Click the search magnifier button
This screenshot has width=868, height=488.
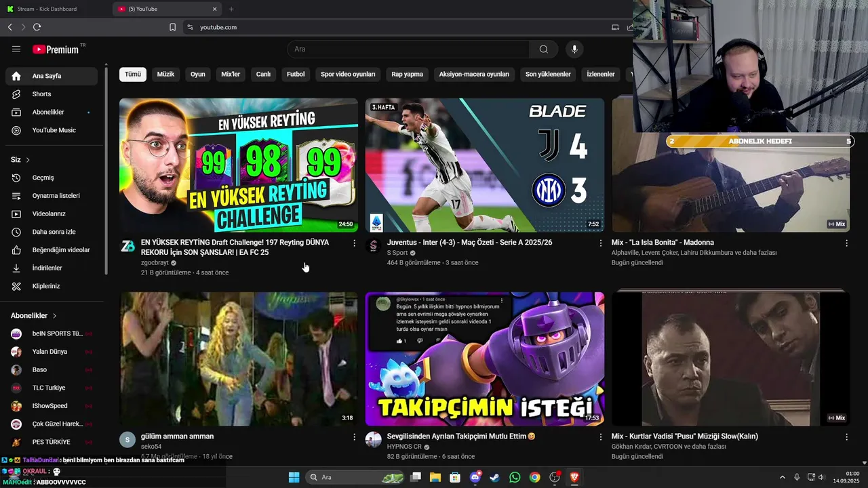pos(544,49)
